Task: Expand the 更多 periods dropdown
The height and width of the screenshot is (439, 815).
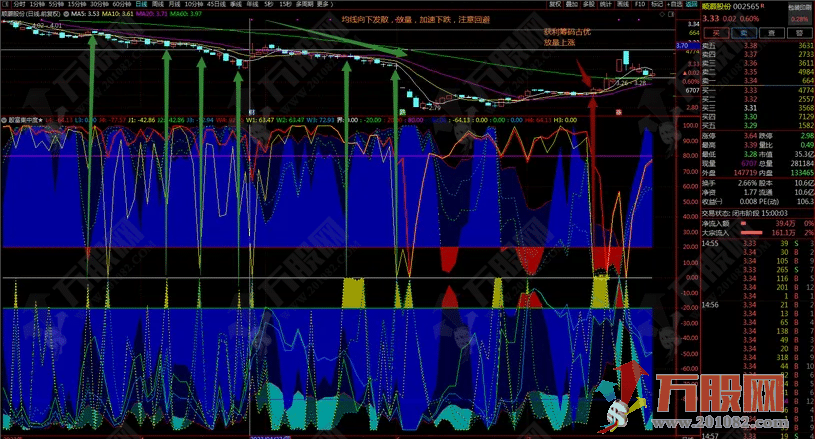Action: 324,4
